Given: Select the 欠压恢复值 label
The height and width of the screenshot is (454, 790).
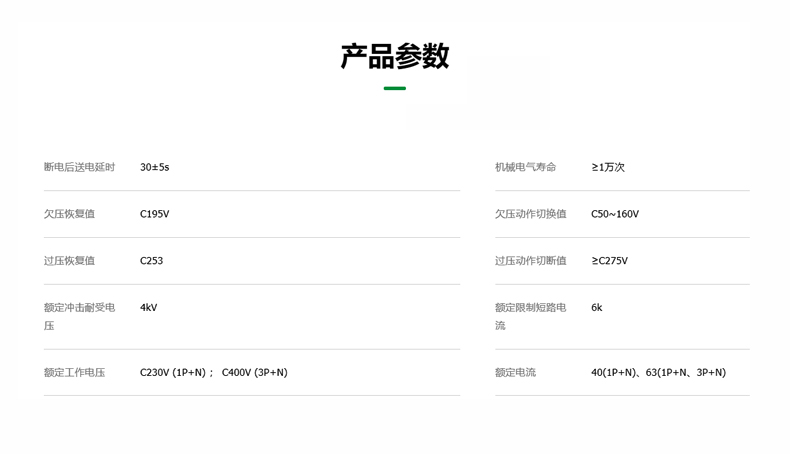Looking at the screenshot, I should (x=69, y=214).
